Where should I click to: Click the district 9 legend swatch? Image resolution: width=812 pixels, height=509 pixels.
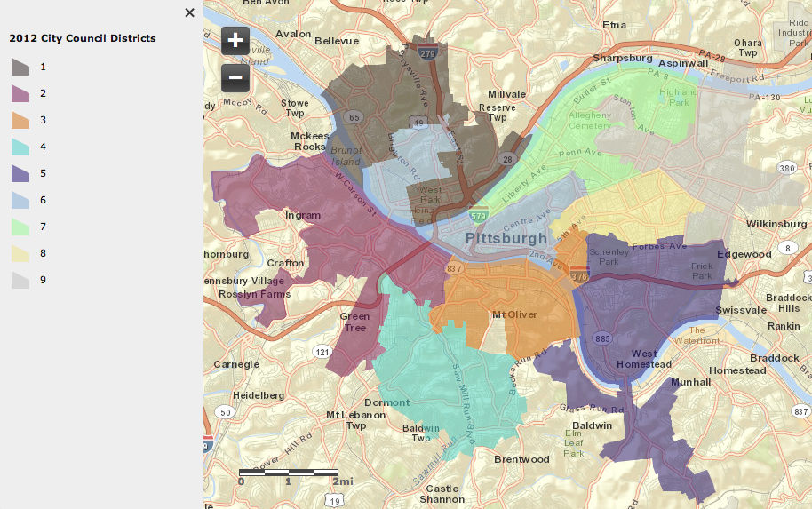pyautogui.click(x=20, y=280)
